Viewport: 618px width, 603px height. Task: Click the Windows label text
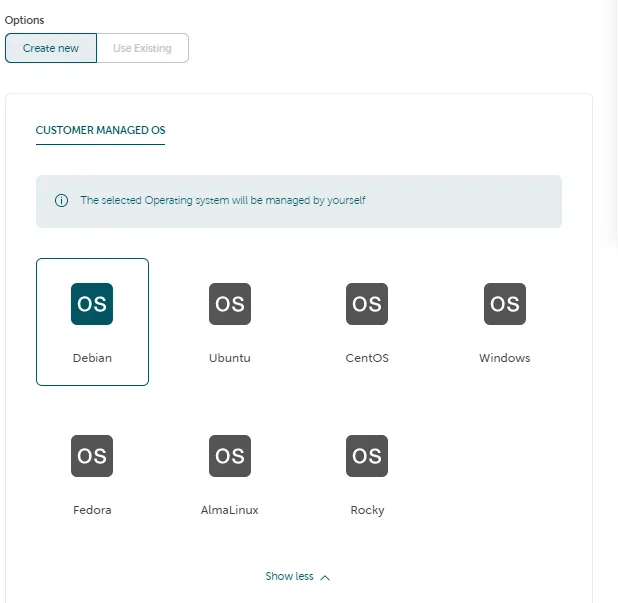tap(505, 358)
